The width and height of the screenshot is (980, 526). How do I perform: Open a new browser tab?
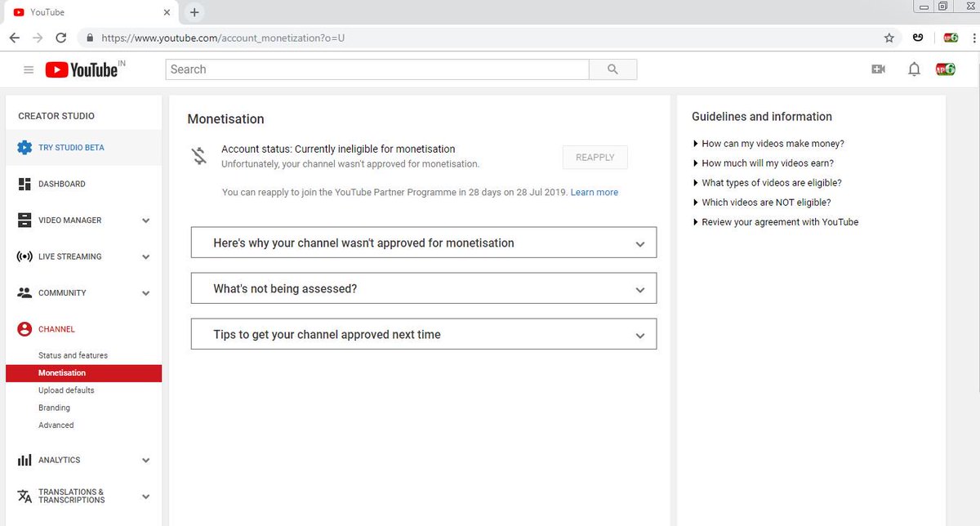pos(194,12)
